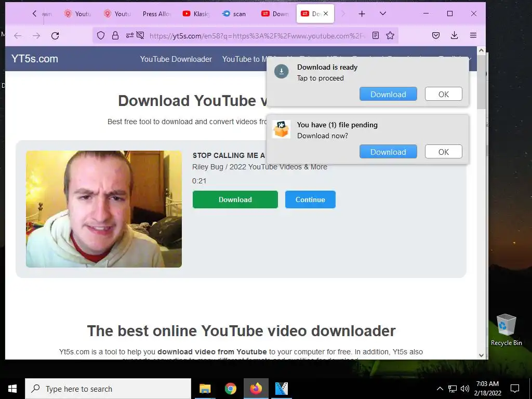The height and width of the screenshot is (399, 532).
Task: Click the Firefox taskbar icon
Action: pyautogui.click(x=256, y=389)
